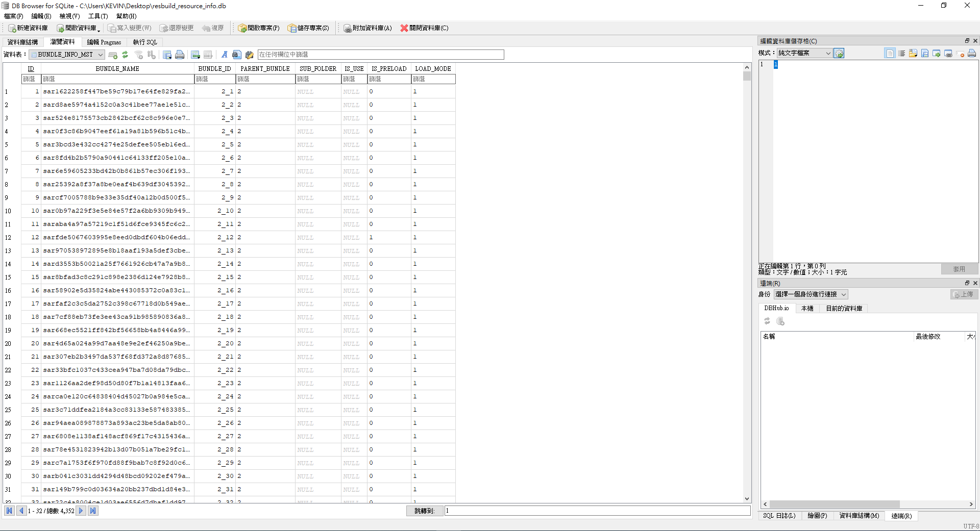Switch to the 執行 SQL tab

click(x=145, y=42)
